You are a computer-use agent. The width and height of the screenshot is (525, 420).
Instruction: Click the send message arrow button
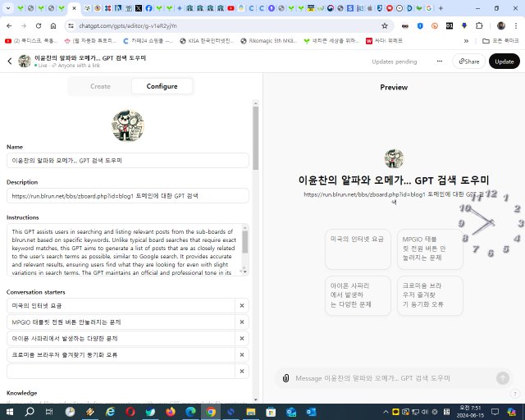coord(503,378)
